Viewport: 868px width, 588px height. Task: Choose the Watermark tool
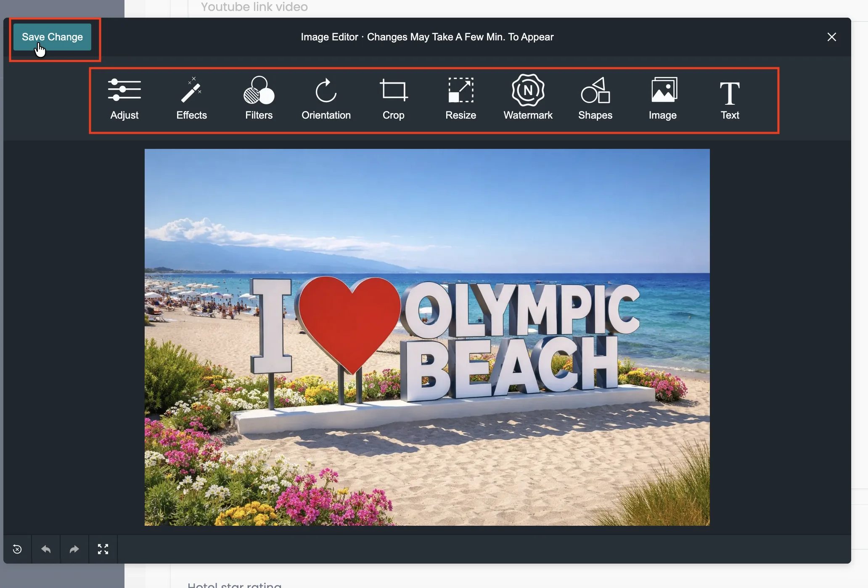tap(528, 99)
